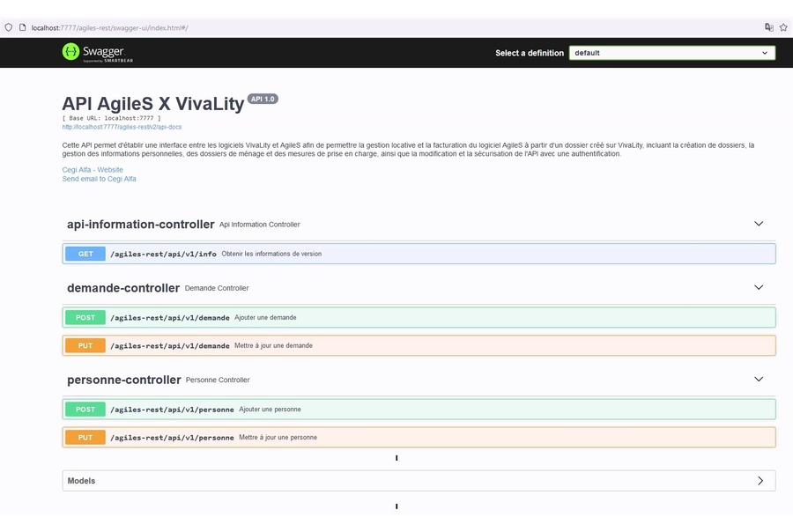Open the Select a definition dropdown

(671, 53)
